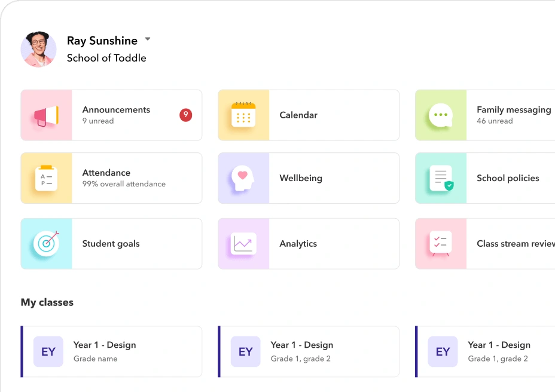Click the red 9 unread badge
Screen dimensions: 555x392
click(x=185, y=115)
